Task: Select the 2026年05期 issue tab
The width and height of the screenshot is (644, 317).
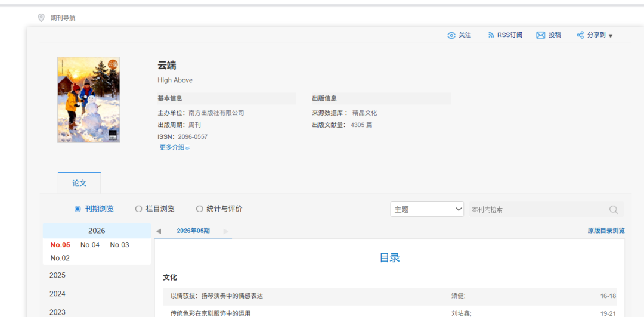Action: coord(193,231)
